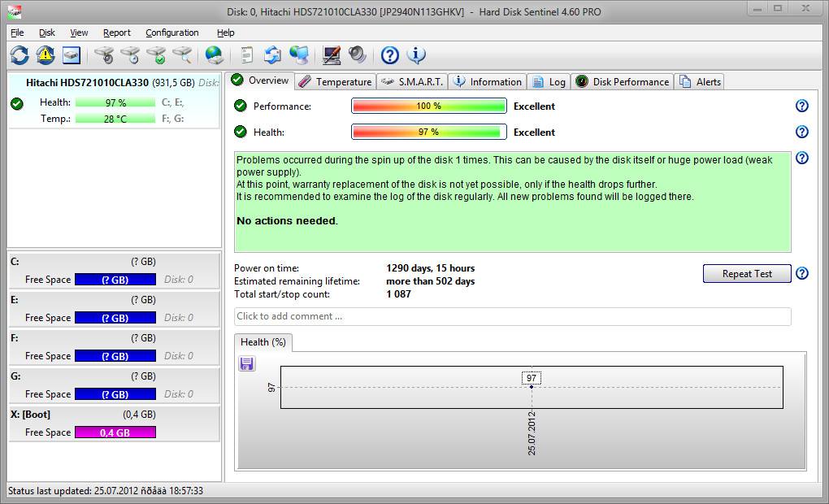829x504 pixels.
Task: Open the report document icon in toolbar
Action: point(246,55)
